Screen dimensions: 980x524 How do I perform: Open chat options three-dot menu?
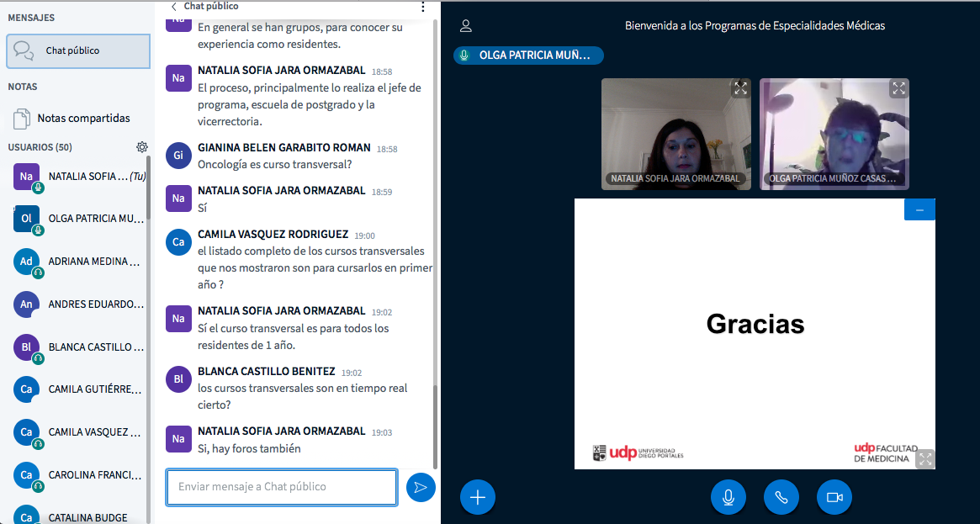pyautogui.click(x=423, y=7)
